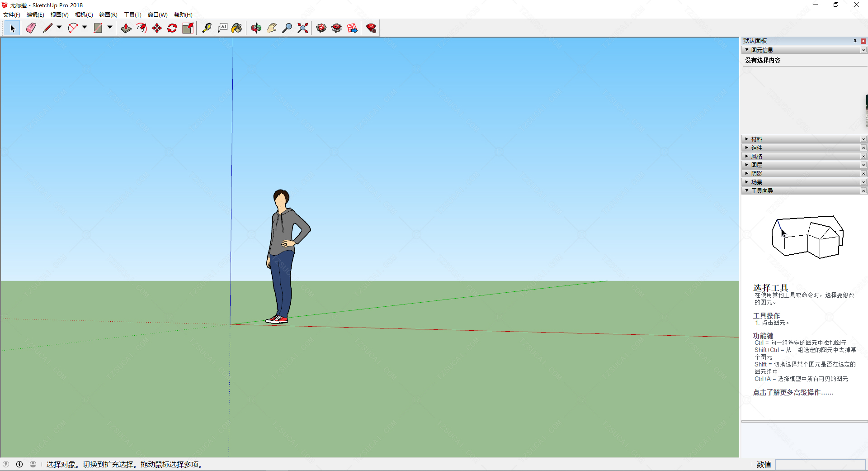Screen dimensions: 868x471
Task: Click the credits info status bar icon
Action: pos(19,464)
